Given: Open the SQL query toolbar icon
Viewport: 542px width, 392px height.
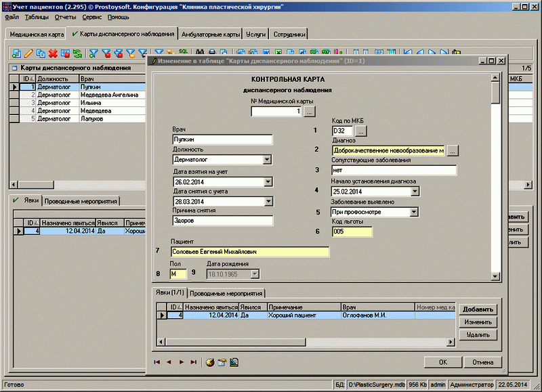Looking at the screenshot, I should pos(184,52).
